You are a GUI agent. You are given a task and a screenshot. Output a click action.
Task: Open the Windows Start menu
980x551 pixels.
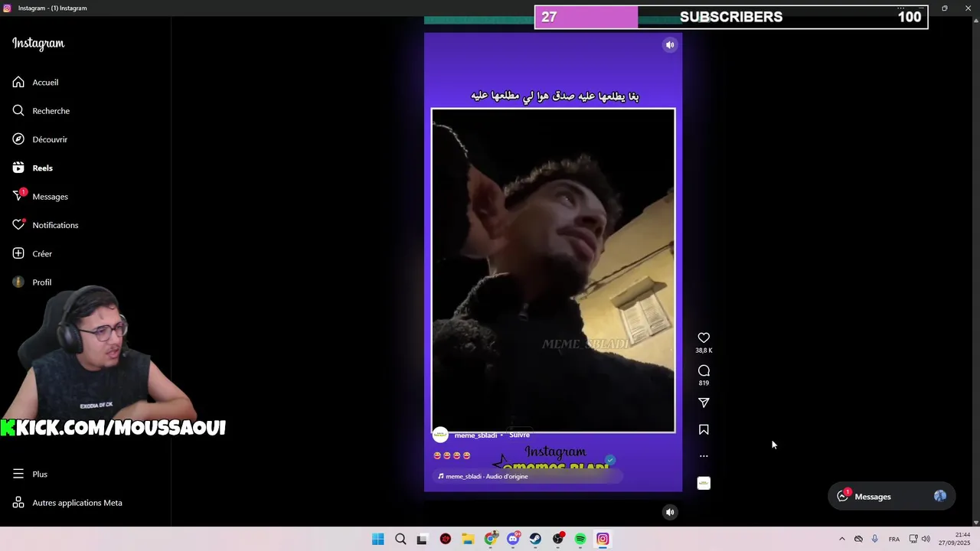[378, 539]
